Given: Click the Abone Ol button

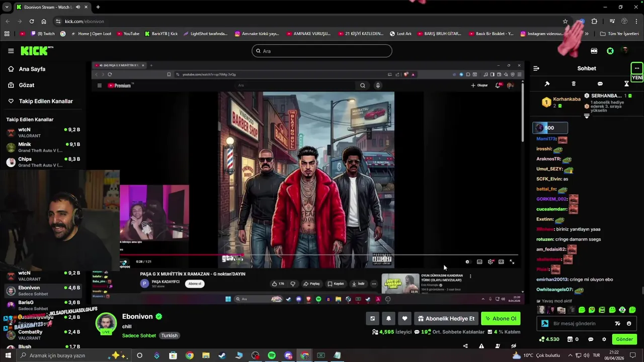Looking at the screenshot, I should [x=501, y=318].
